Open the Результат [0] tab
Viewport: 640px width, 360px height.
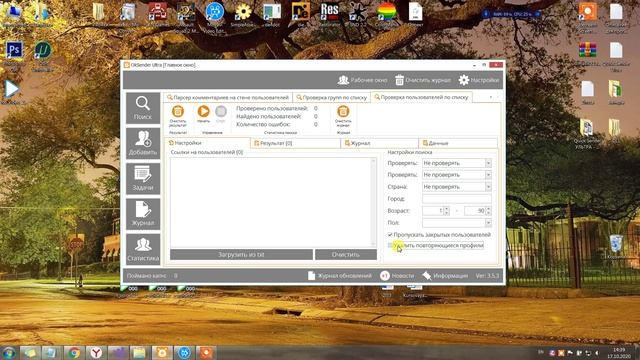296,143
